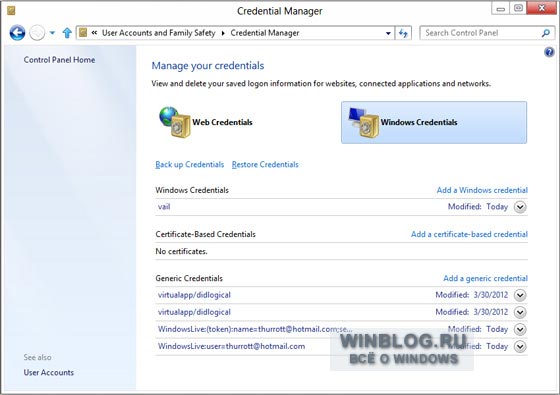Open first virtualapp/didlogical entry
The height and width of the screenshot is (395, 560).
[x=194, y=295]
